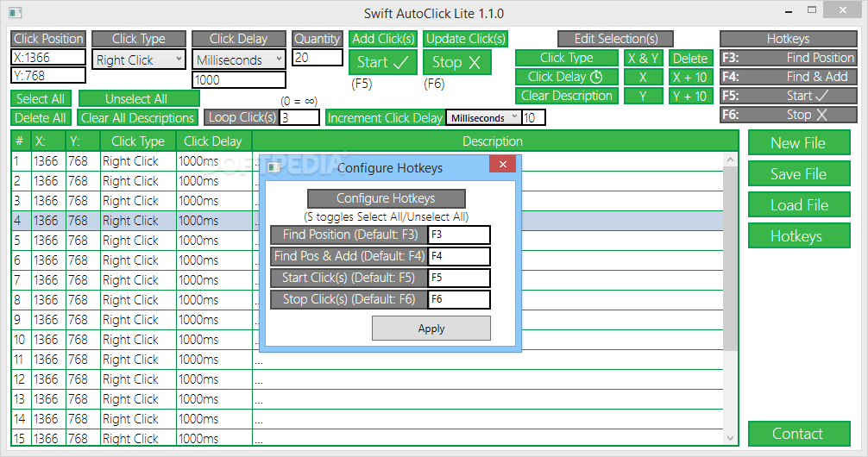Viewport: 868px width, 457px height.
Task: Click the app icon in the title bar
Action: (15, 12)
